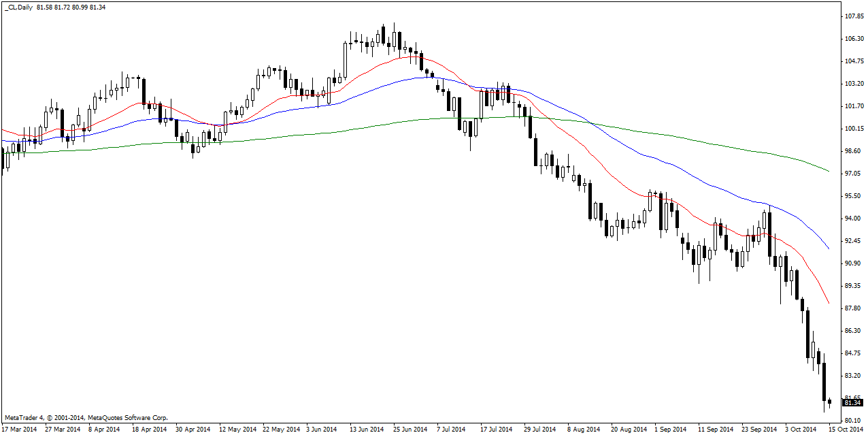Select the 27 Mar 2014 date label
Image resolution: width=868 pixels, height=435 pixels.
click(x=62, y=430)
